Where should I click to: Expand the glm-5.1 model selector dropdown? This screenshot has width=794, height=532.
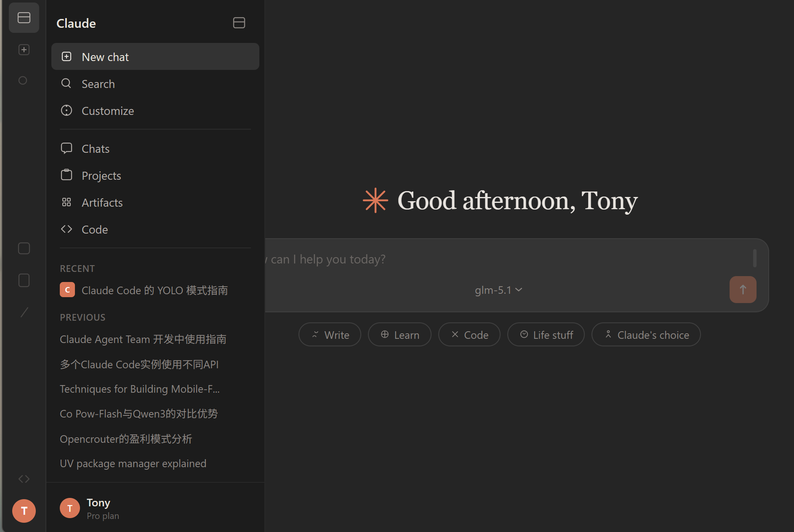pyautogui.click(x=498, y=290)
